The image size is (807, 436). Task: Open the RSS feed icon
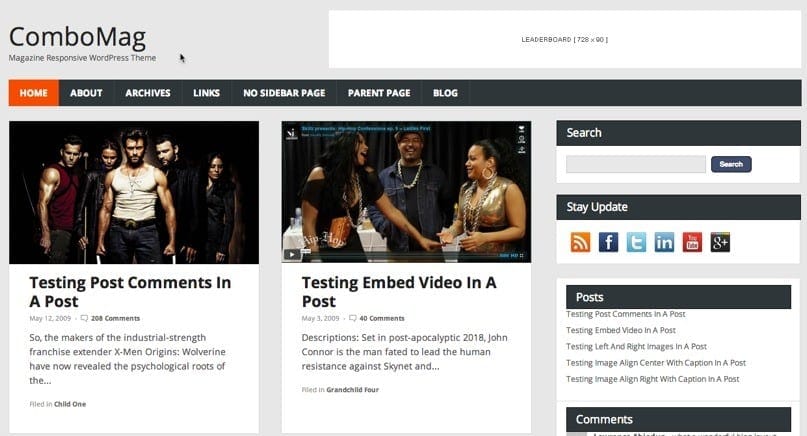click(x=580, y=242)
